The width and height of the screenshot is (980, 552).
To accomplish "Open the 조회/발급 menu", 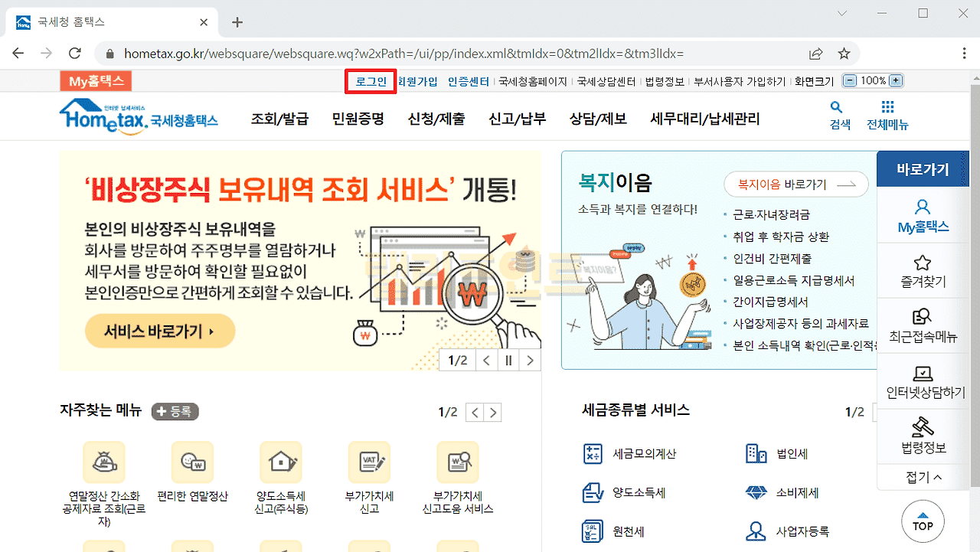I will click(x=279, y=119).
